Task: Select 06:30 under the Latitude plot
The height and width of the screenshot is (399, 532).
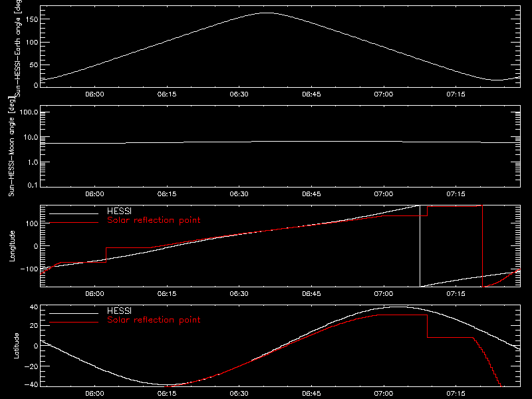Action: coord(239,393)
